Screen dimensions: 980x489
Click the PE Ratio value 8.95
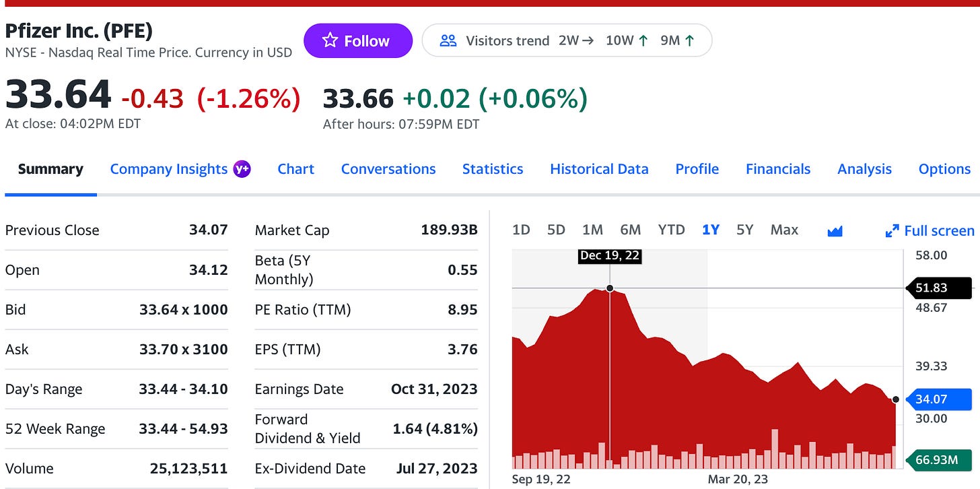point(462,310)
